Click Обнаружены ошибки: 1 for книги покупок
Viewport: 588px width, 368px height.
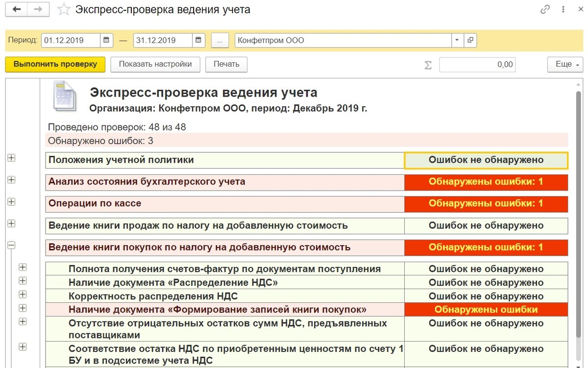pos(486,247)
